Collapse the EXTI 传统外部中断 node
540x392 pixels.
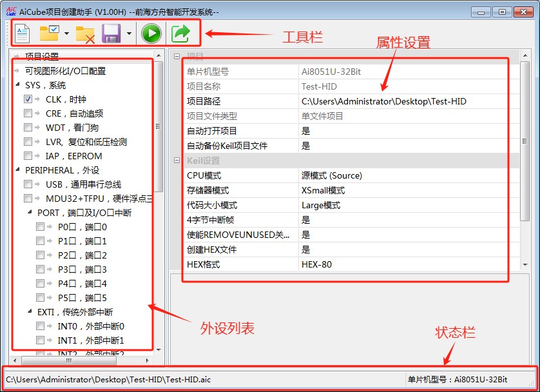30,311
